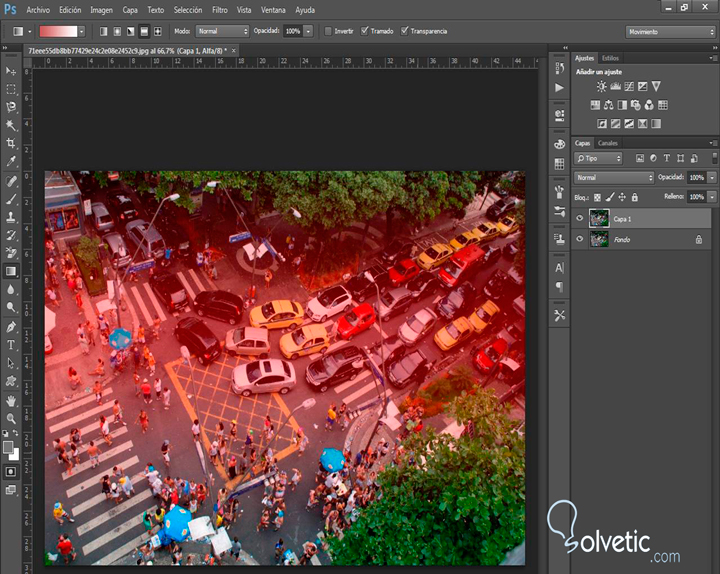The height and width of the screenshot is (574, 720).
Task: Toggle visibility of the Fondo layer
Action: [580, 239]
